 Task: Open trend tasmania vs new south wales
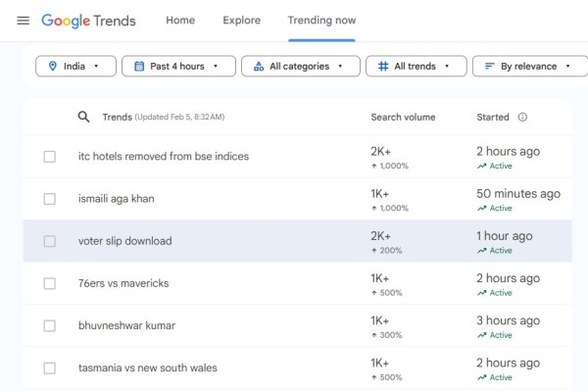[148, 368]
